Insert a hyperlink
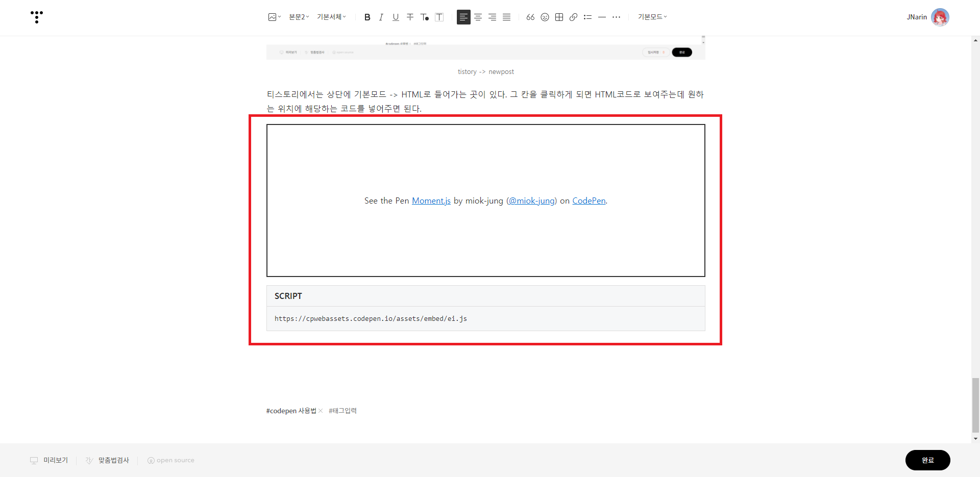This screenshot has height=477, width=980. point(573,17)
